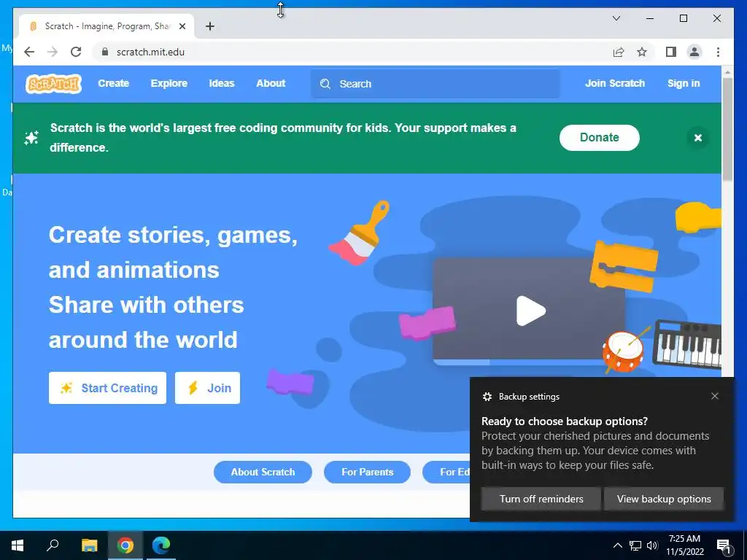Play the Scratch intro video
The image size is (747, 560).
530,311
